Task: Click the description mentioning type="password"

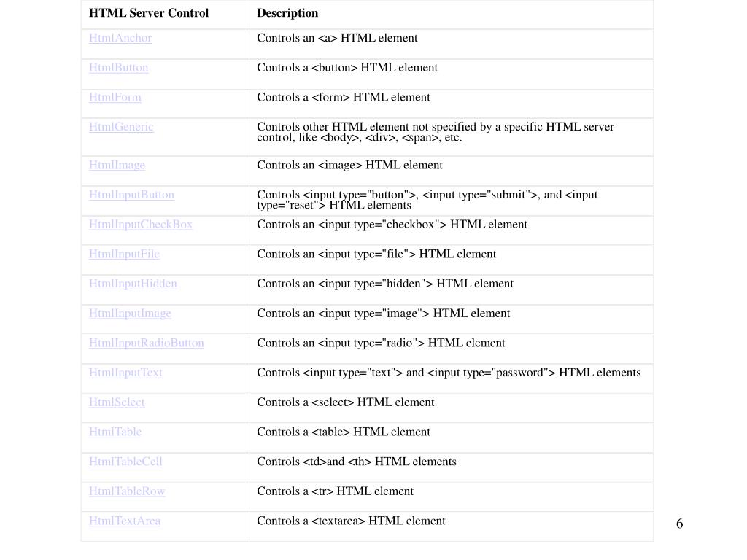Action: pos(449,373)
